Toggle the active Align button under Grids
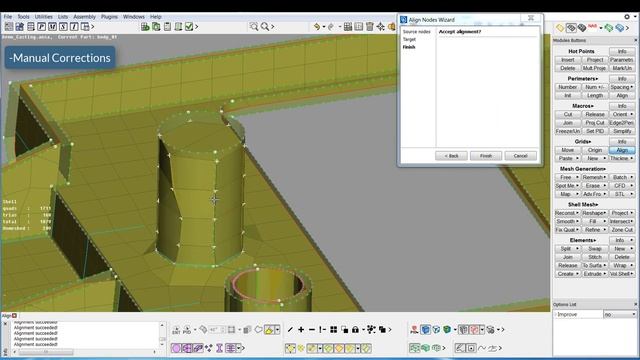 click(x=622, y=150)
